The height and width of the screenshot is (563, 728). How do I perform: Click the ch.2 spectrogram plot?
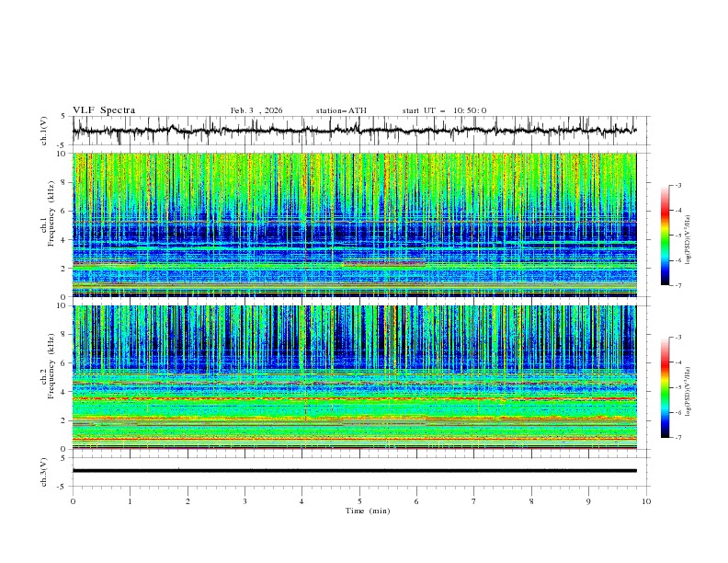click(x=355, y=377)
